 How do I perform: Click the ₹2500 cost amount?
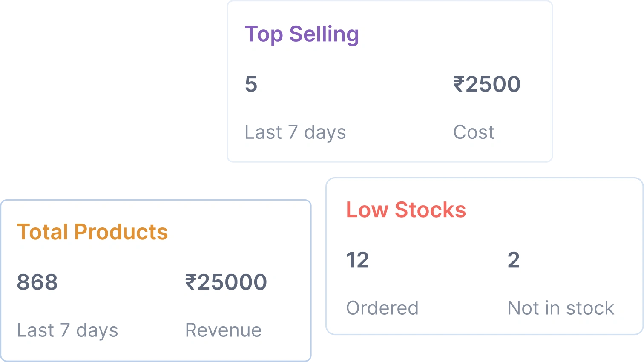[x=487, y=84]
